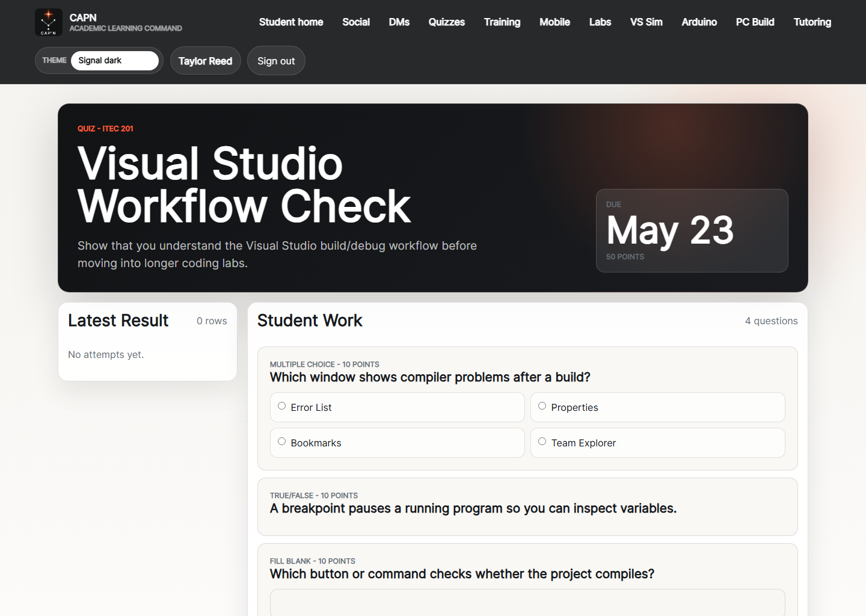Click the TRUE/FALSE - 10 POINTS label
Screen dimensions: 866x616
point(314,496)
